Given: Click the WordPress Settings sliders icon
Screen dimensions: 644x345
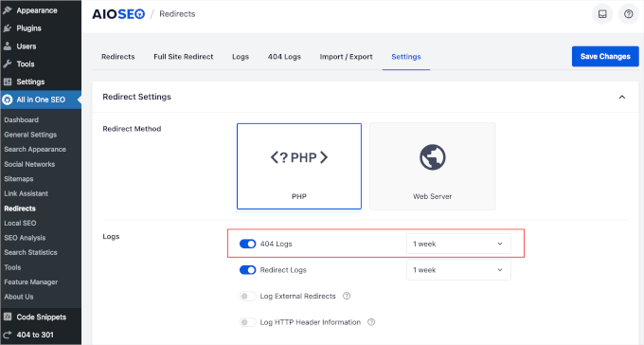Looking at the screenshot, I should [8, 82].
